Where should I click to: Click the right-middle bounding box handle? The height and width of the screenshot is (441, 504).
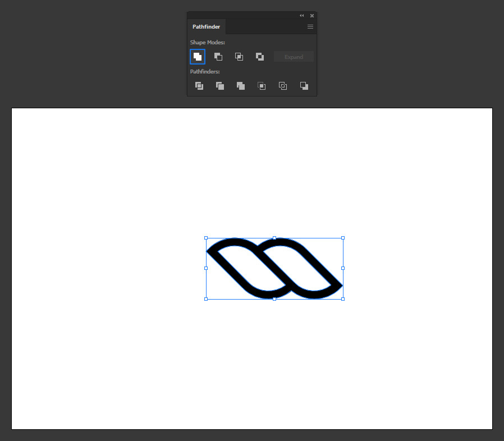pyautogui.click(x=343, y=268)
